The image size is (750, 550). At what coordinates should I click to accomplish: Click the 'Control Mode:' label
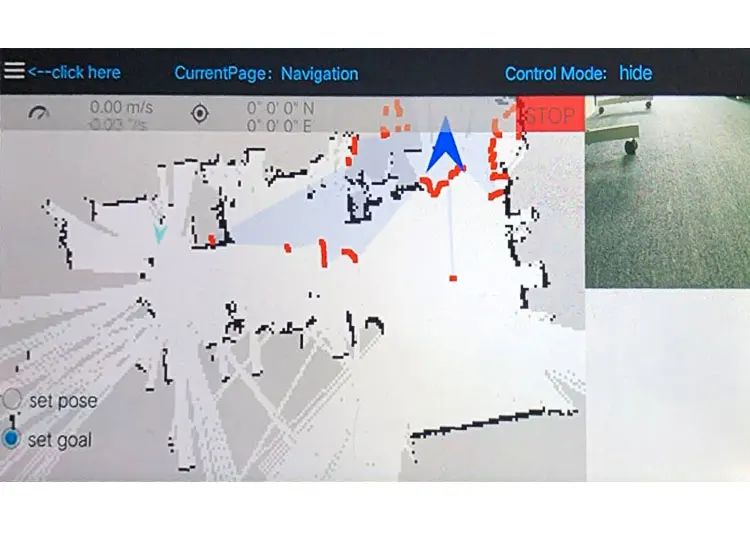[556, 74]
